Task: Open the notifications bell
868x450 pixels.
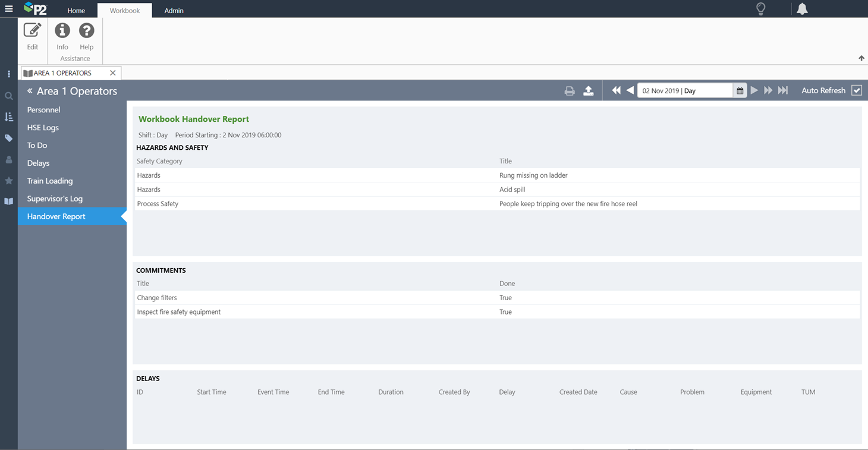Action: 802,9
